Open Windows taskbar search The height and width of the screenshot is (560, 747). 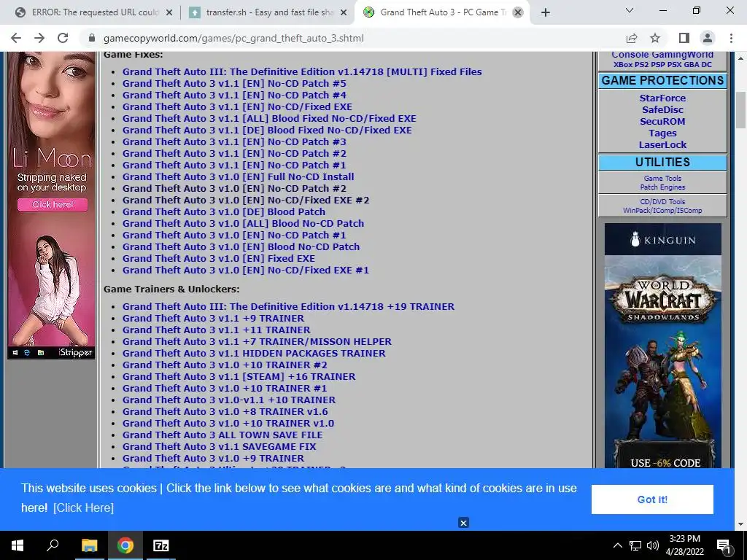click(x=53, y=545)
